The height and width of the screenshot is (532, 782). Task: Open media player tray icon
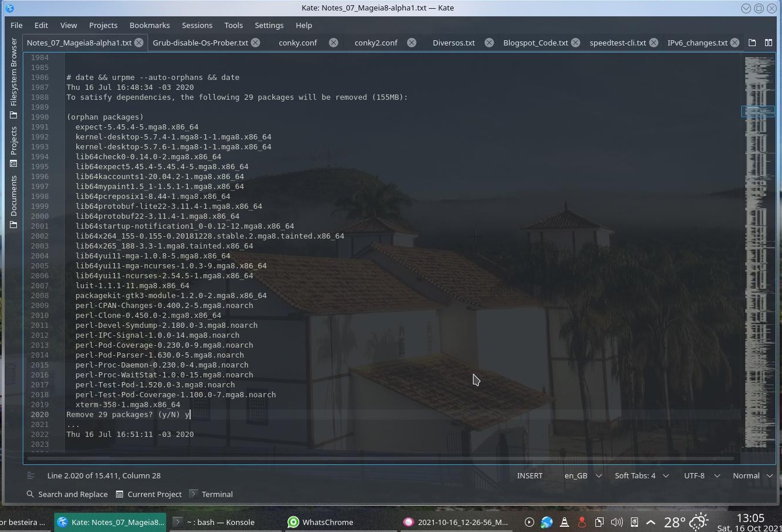(529, 522)
